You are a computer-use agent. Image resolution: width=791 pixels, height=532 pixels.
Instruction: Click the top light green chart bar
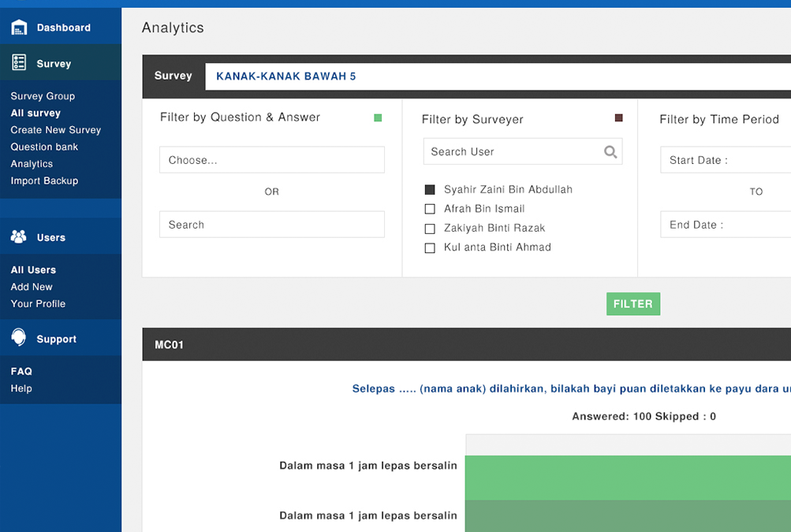click(x=628, y=478)
